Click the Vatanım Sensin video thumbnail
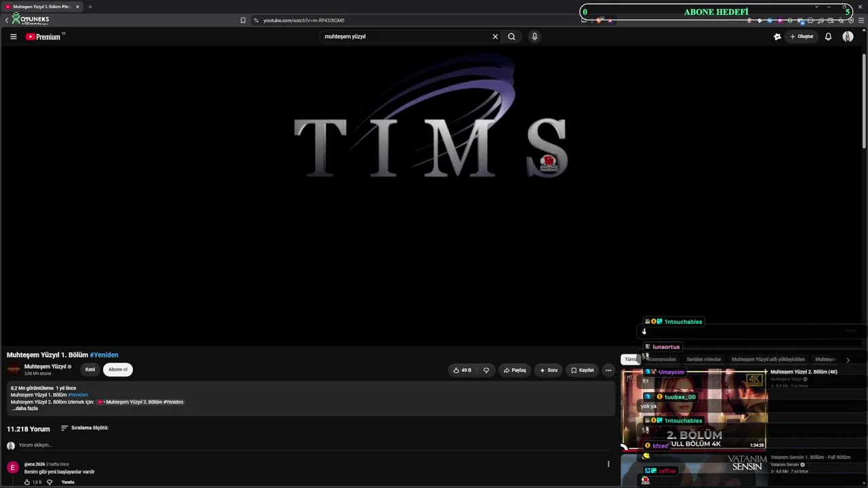 tap(694, 470)
